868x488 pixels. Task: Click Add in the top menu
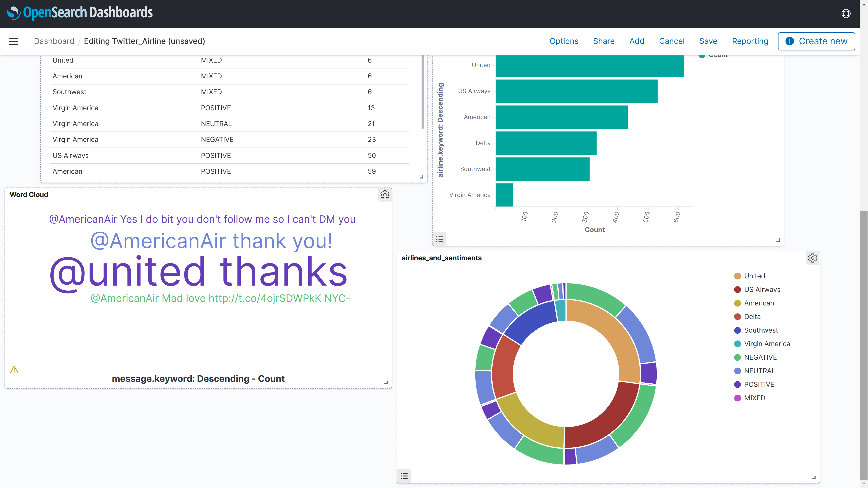pos(637,41)
